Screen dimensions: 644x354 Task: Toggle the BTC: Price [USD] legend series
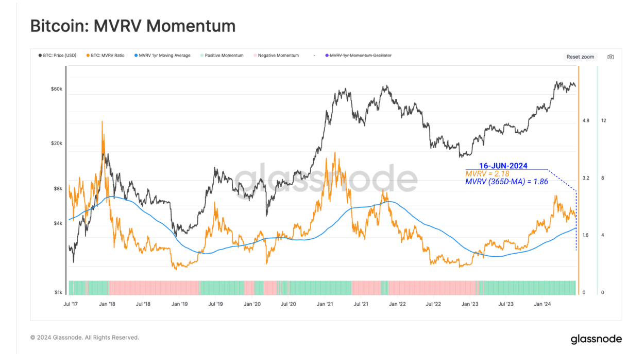[57, 56]
